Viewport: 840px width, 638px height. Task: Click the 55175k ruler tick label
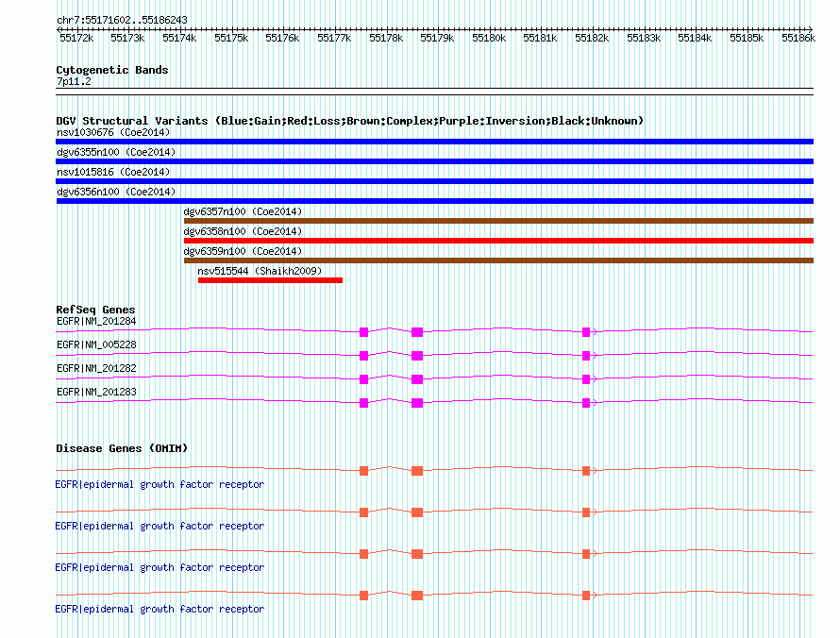pos(231,38)
